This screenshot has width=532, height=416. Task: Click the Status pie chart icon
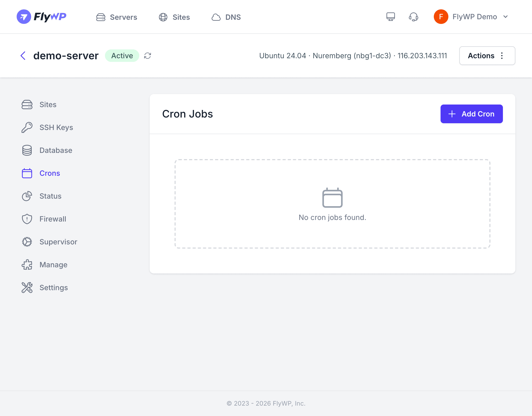pyautogui.click(x=27, y=196)
